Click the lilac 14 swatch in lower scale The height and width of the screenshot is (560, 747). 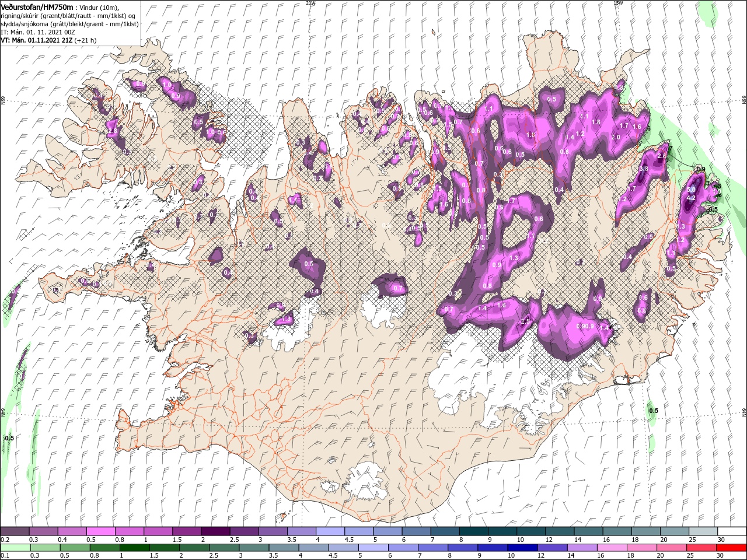(x=581, y=548)
